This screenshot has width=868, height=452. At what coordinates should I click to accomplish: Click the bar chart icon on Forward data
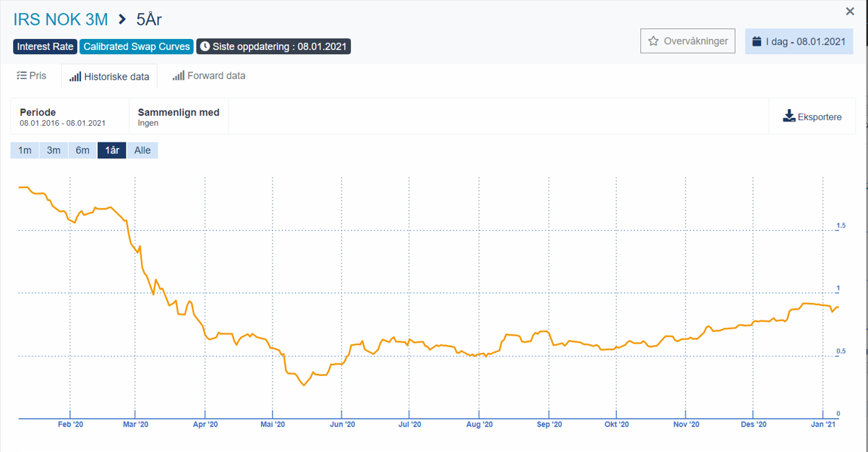(x=178, y=75)
